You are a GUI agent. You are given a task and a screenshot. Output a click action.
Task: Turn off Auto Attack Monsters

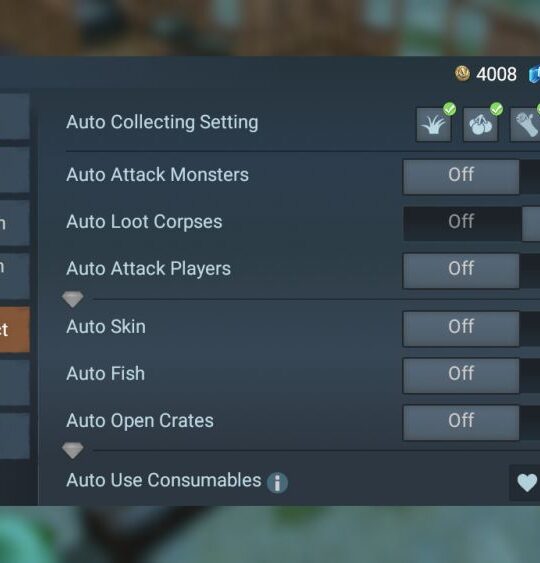point(461,177)
